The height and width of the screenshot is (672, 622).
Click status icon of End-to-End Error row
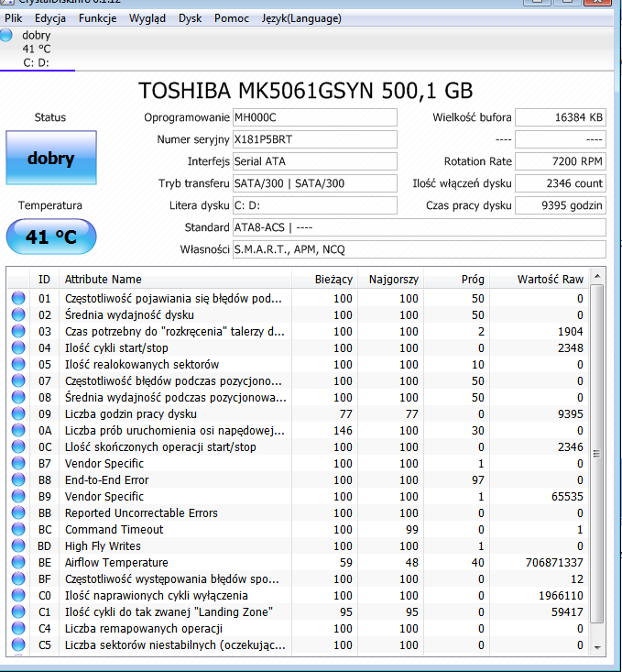point(18,479)
